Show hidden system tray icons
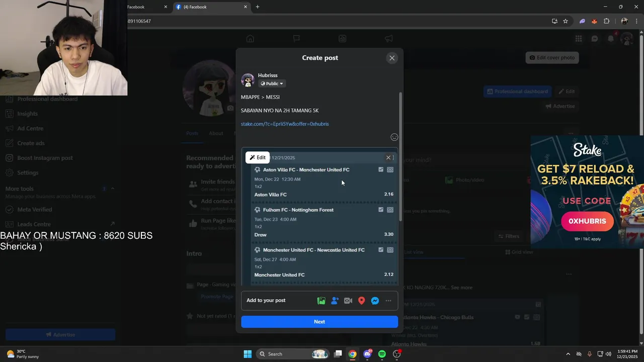The height and width of the screenshot is (362, 644). [x=568, y=354]
